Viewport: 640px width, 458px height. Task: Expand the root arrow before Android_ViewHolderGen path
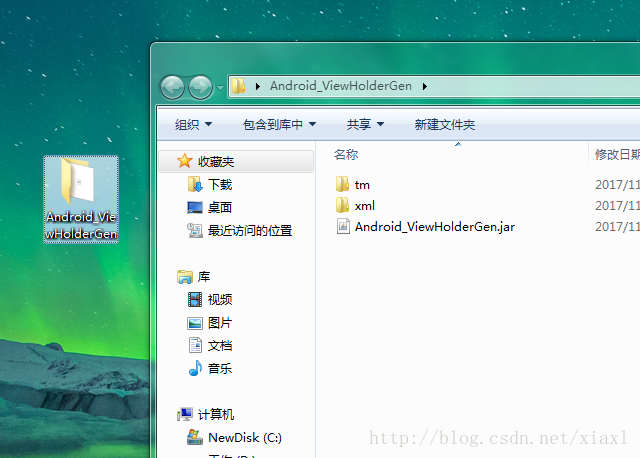pyautogui.click(x=258, y=86)
